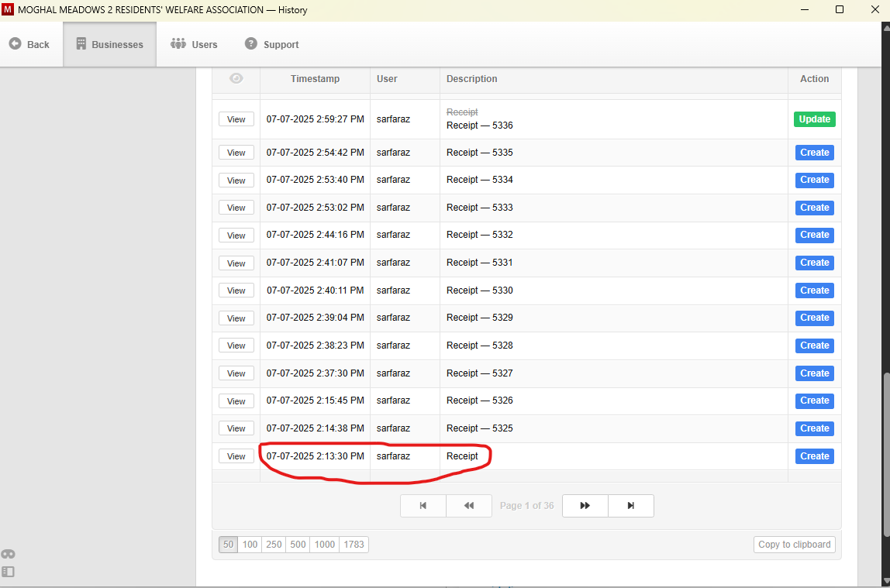Select timestamp 07-07-2025 2:44:16 PM

tap(315, 235)
